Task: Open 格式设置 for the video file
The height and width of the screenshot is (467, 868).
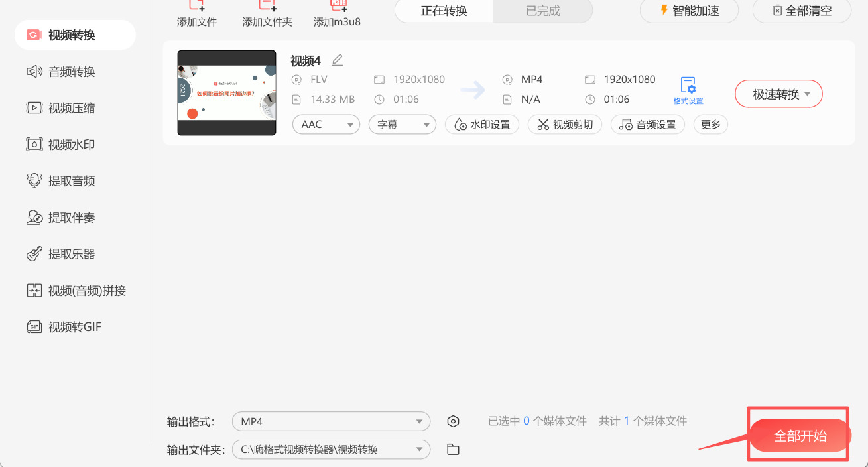Action: point(688,90)
